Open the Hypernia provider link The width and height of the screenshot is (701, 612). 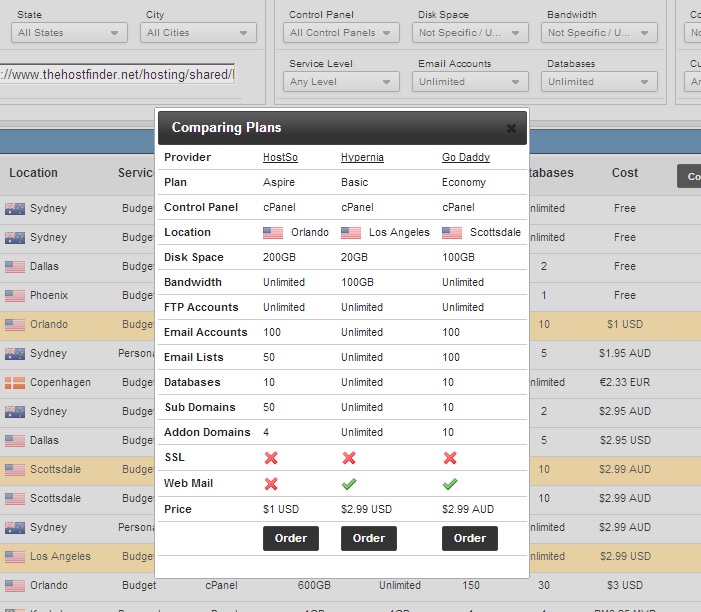[362, 157]
